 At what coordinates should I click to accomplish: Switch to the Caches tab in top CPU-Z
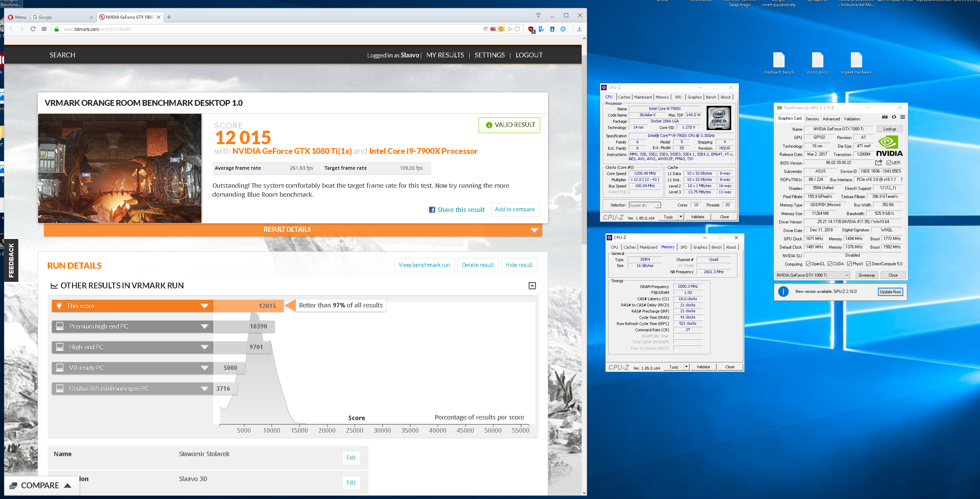coord(624,97)
